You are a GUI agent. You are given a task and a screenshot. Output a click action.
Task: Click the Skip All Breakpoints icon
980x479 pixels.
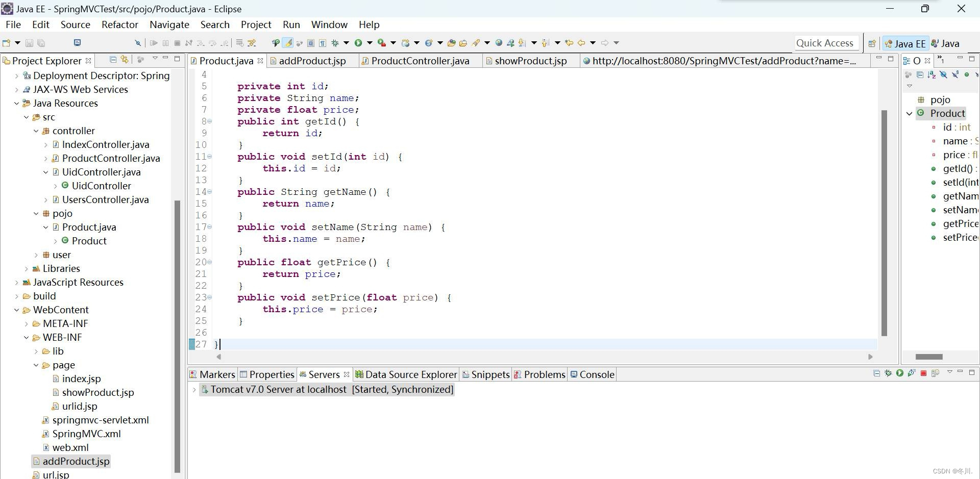tap(137, 43)
